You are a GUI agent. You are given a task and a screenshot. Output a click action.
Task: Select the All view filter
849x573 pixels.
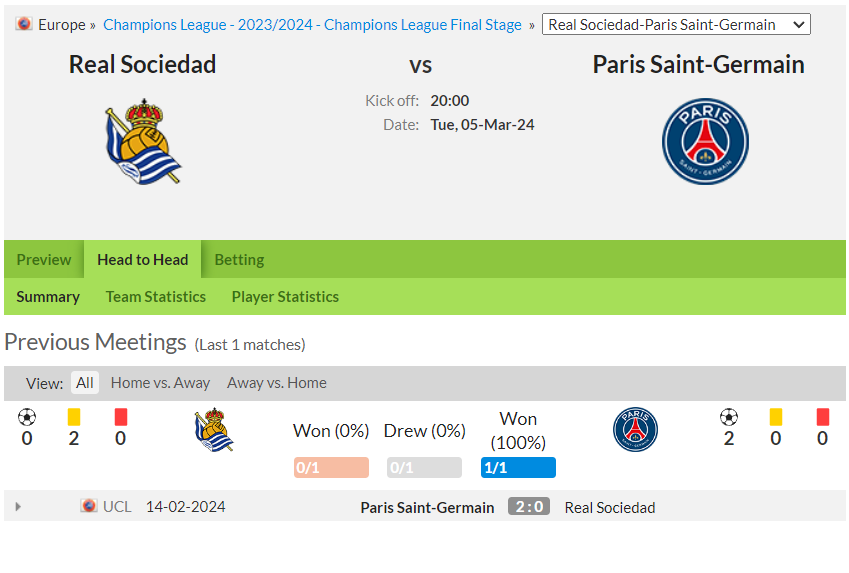click(84, 383)
